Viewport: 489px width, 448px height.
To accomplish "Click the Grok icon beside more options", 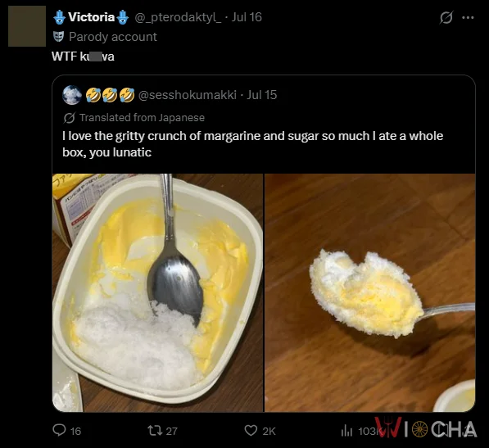I will point(446,17).
